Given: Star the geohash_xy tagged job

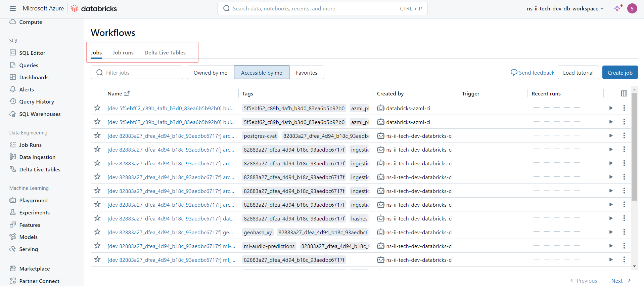Looking at the screenshot, I should pos(97,232).
